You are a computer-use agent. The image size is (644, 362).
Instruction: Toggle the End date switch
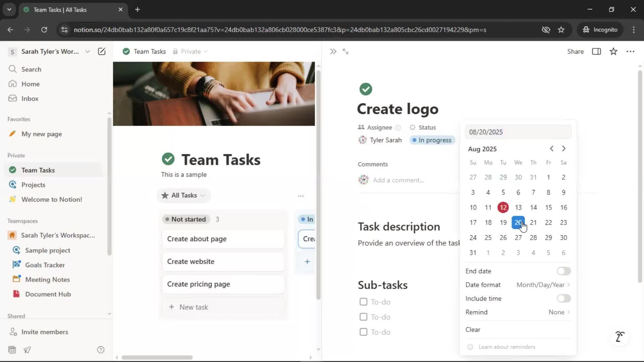pyautogui.click(x=563, y=271)
